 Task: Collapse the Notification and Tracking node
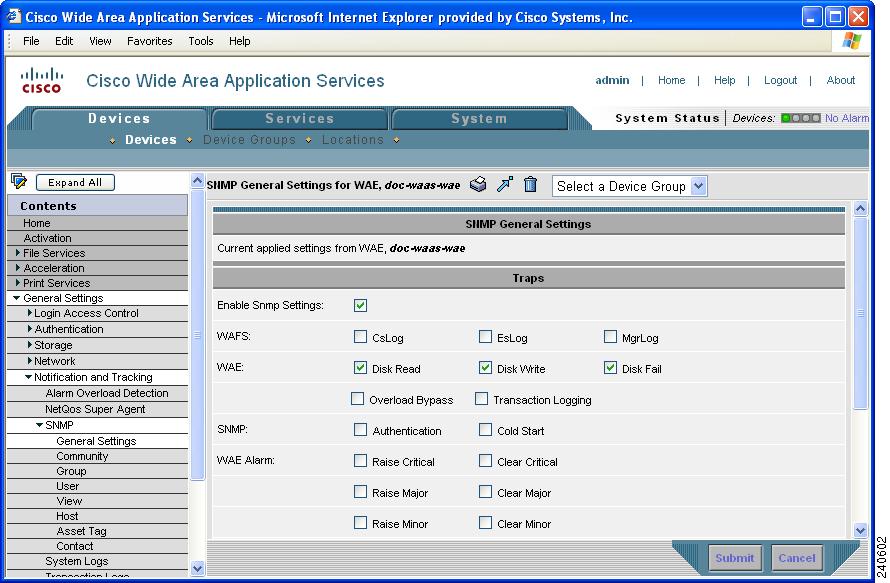tap(28, 377)
